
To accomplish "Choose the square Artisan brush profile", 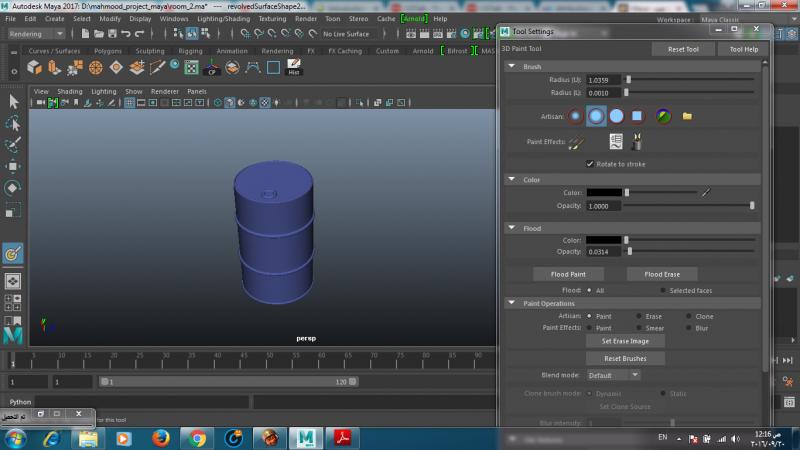I will (x=637, y=116).
